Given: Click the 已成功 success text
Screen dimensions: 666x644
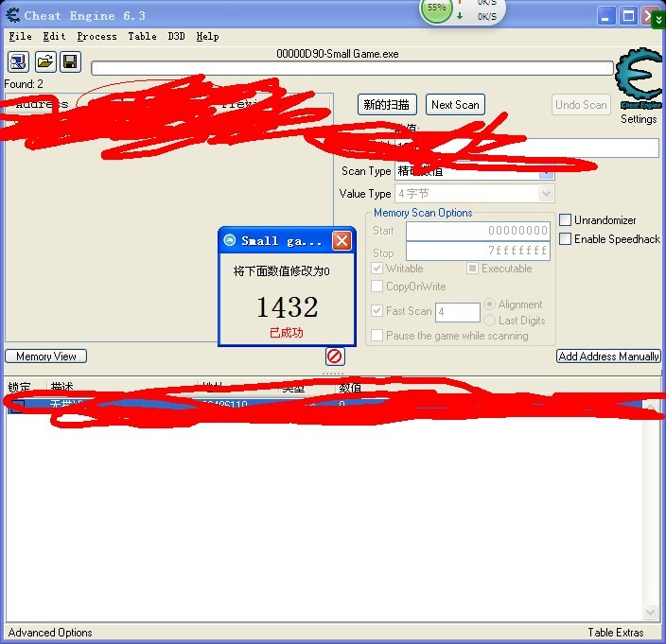Looking at the screenshot, I should 287,332.
